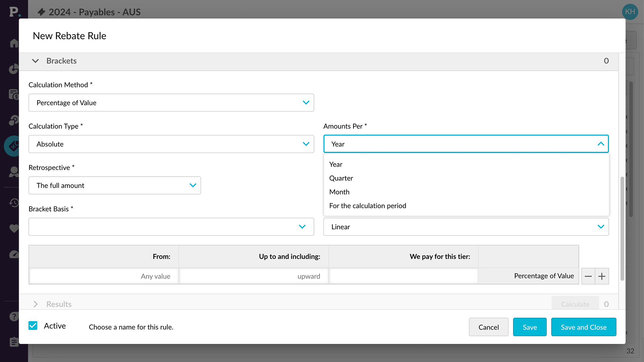This screenshot has height=362, width=644.
Task: Open the user profile sidebar icon
Action: point(14,172)
